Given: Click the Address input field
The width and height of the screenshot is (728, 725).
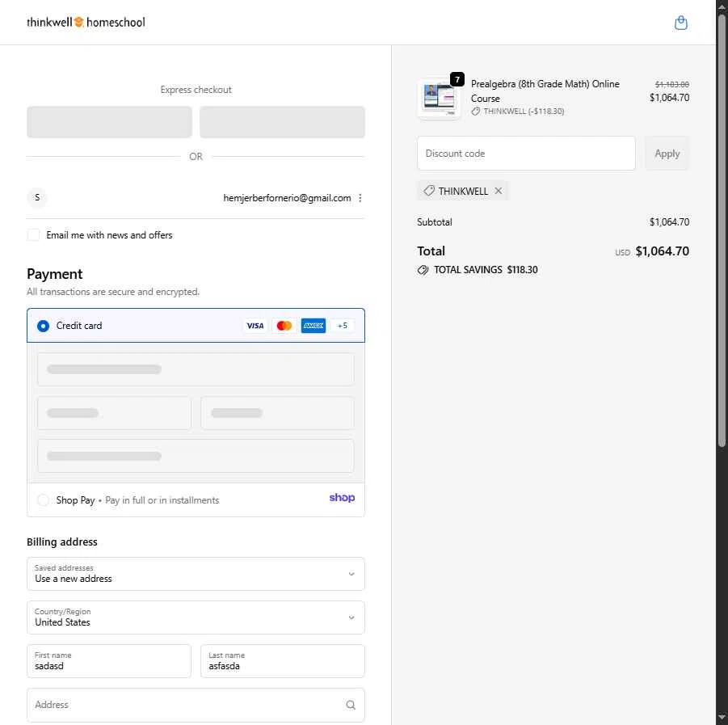Looking at the screenshot, I should (196, 705).
